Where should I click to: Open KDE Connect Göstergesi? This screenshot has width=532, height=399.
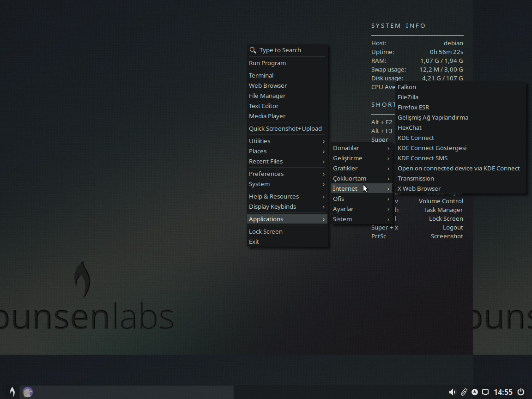point(460,148)
